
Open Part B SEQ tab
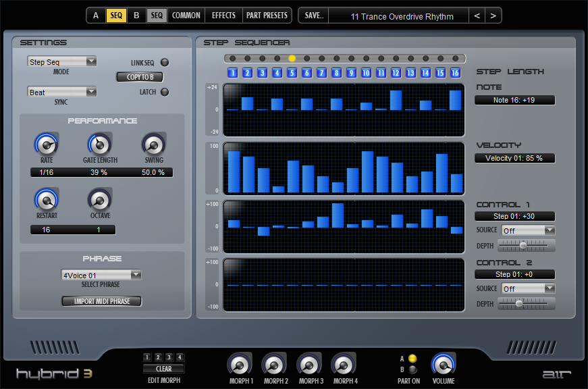(157, 16)
